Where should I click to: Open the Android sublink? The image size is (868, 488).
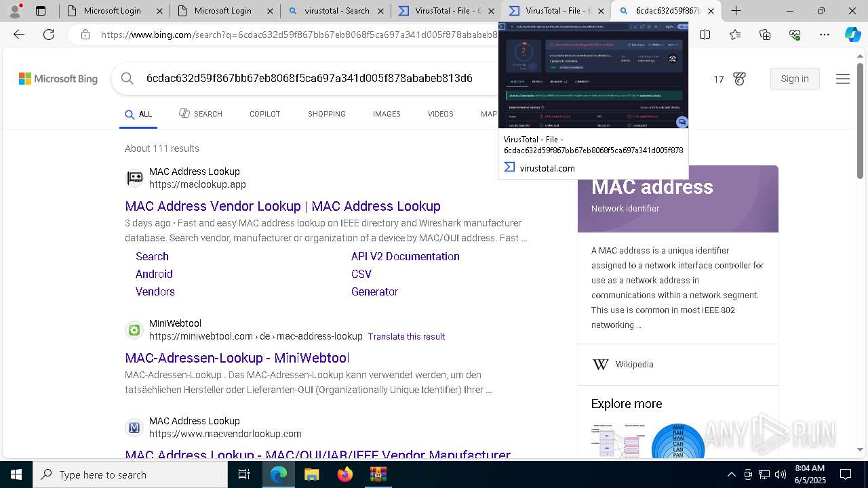154,274
